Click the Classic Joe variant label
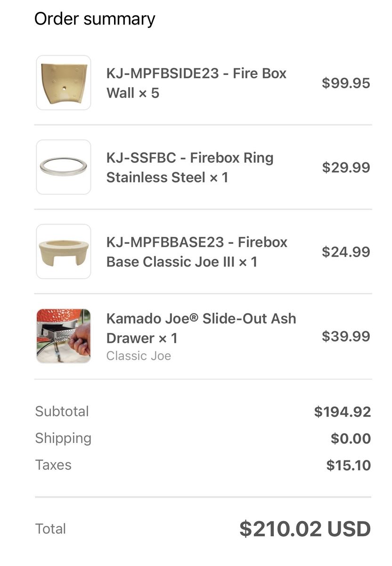The width and height of the screenshot is (392, 566). click(139, 356)
